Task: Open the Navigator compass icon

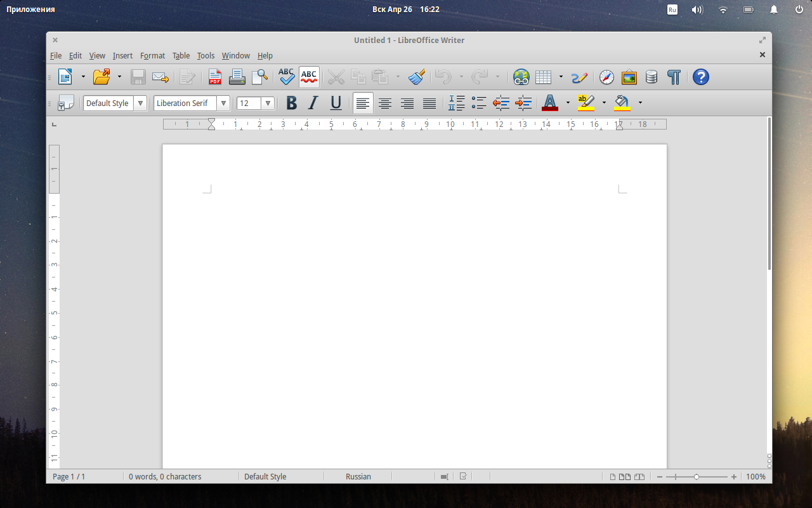Action: point(606,77)
